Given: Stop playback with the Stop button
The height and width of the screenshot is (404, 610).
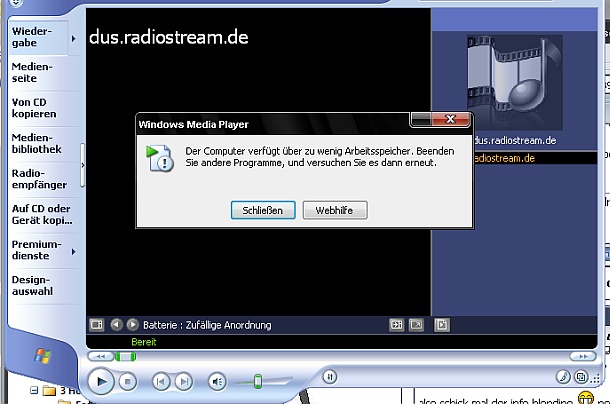Looking at the screenshot, I should point(127,382).
